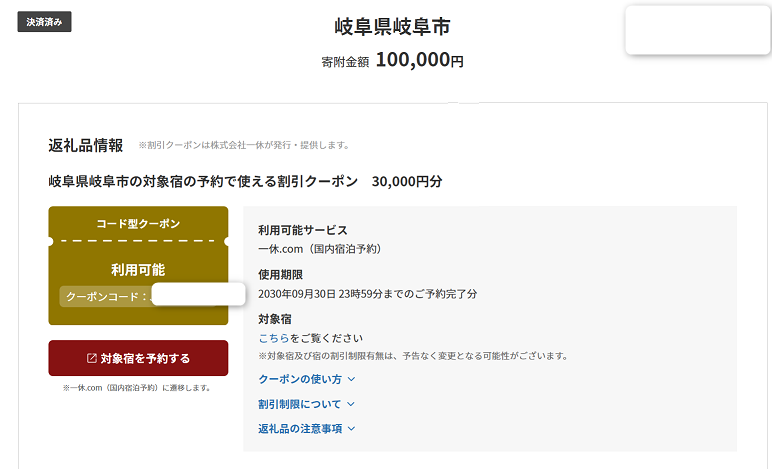The image size is (772, 469).
Task: Click the external-link icon in the reserve button
Action: tap(92, 358)
